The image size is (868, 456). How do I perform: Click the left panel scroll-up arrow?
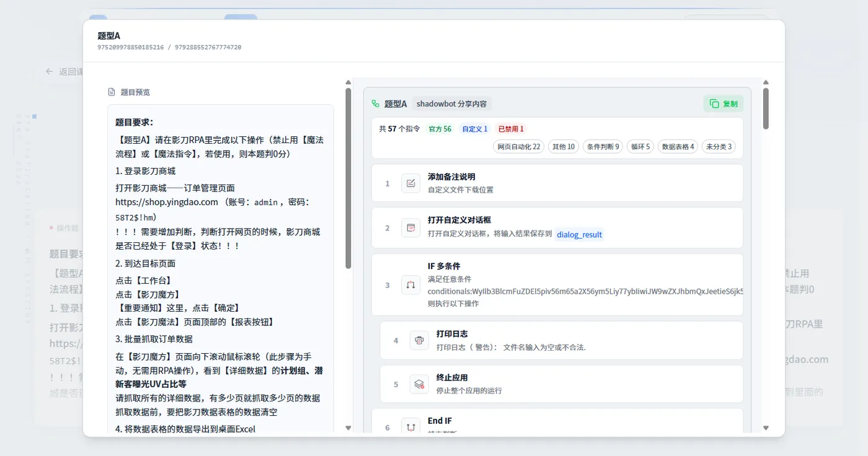pos(348,82)
